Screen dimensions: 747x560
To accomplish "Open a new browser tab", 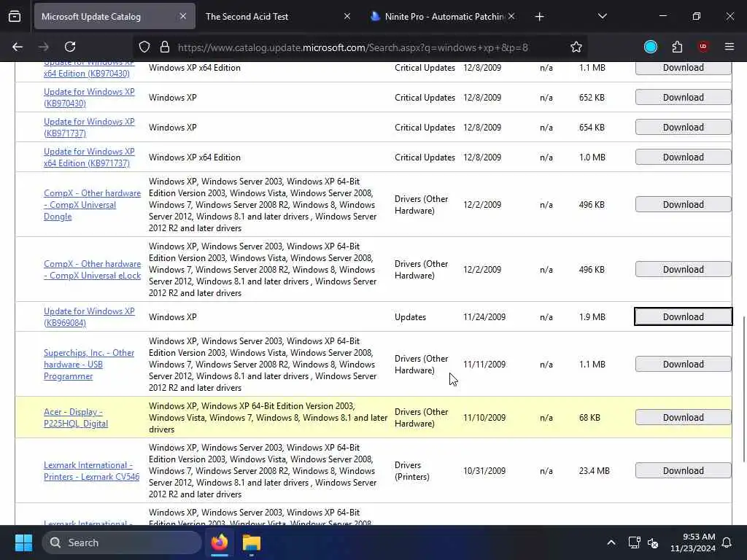I will tap(539, 17).
